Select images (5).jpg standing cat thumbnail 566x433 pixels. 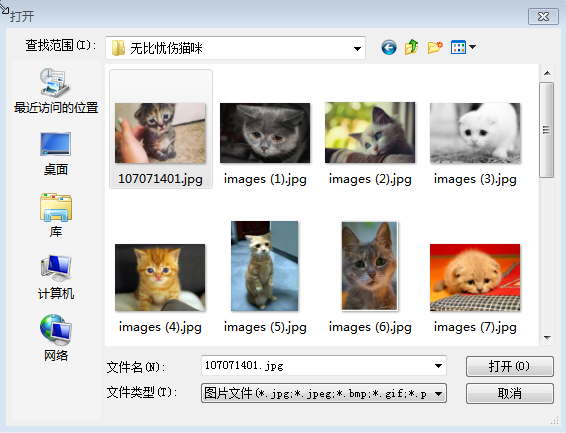[265, 266]
